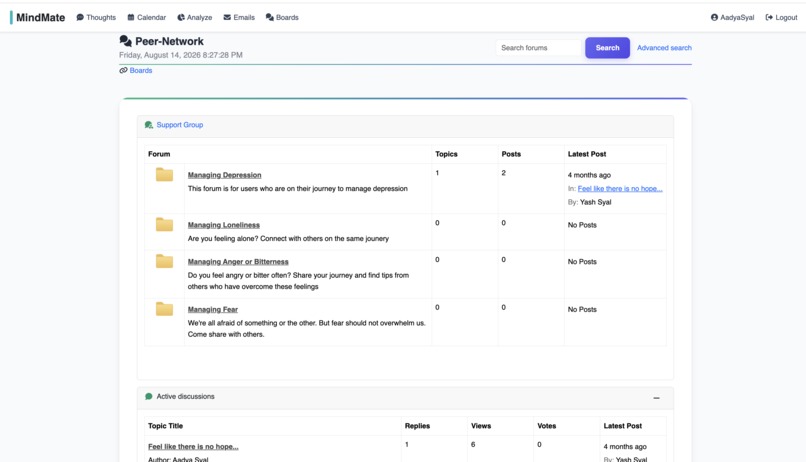Open the Thoughts menu item
The width and height of the screenshot is (806, 462).
pos(96,17)
